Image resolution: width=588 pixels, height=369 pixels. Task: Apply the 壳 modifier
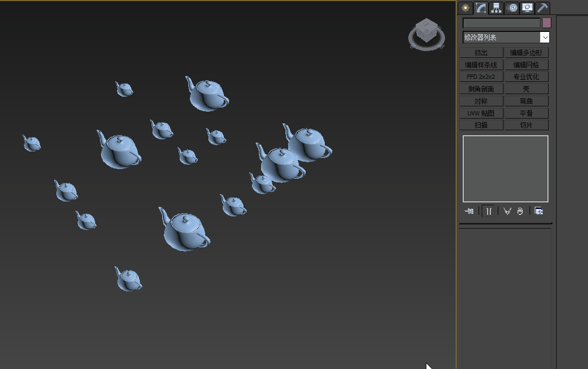[526, 89]
